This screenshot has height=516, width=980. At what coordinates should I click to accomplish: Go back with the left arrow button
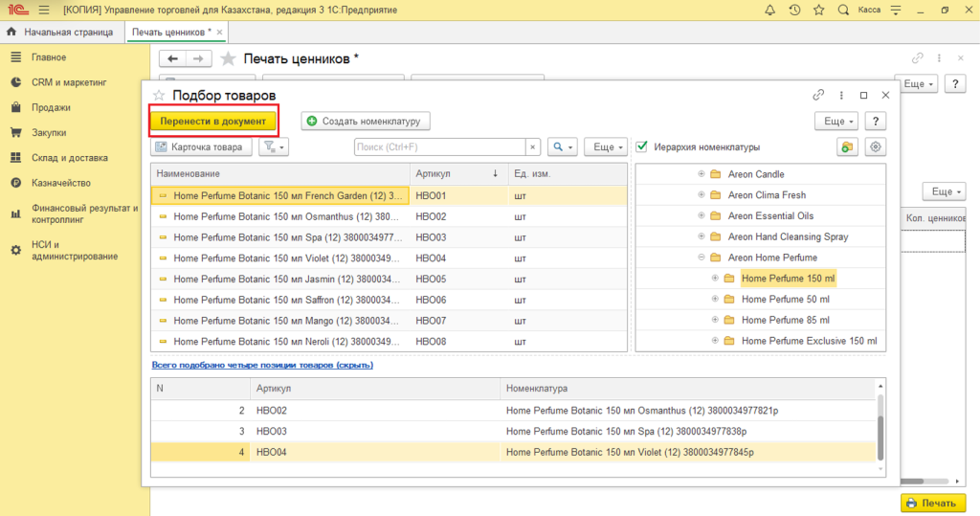(172, 58)
